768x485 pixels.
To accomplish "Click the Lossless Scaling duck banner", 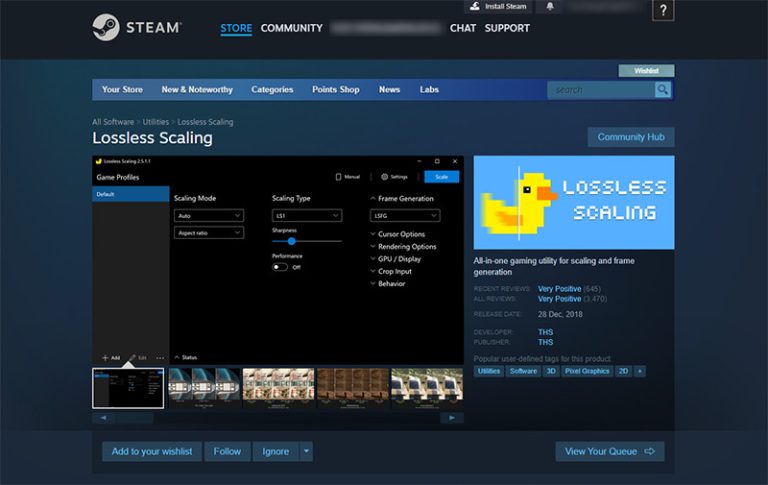I will 573,202.
